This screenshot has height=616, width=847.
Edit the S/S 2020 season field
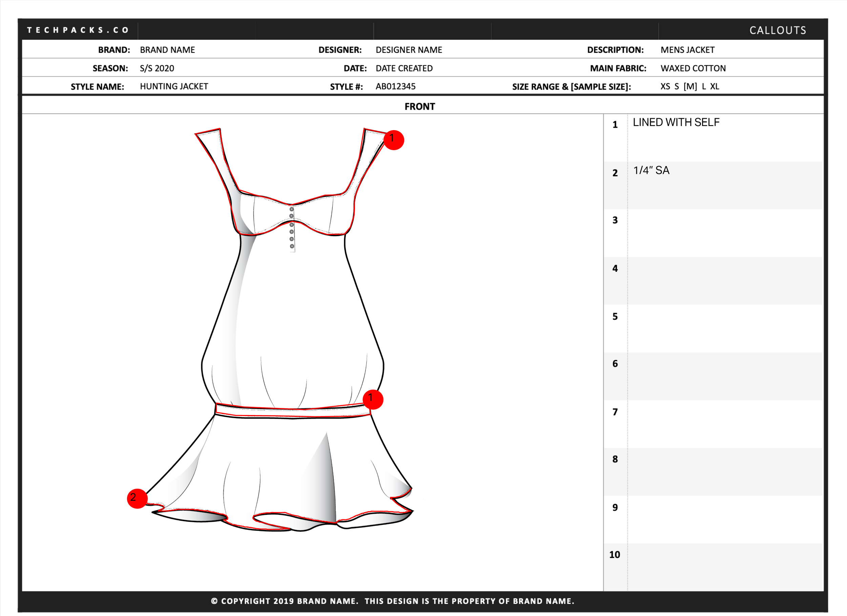[x=157, y=68]
